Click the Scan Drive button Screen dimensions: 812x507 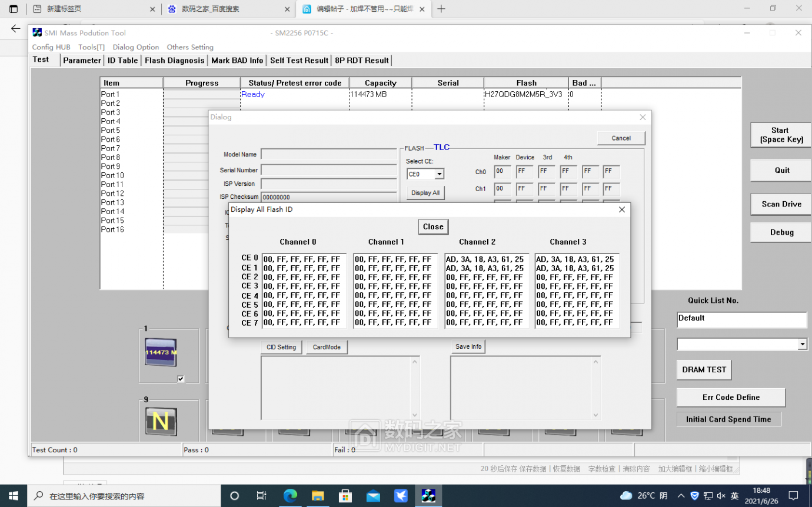tap(780, 204)
